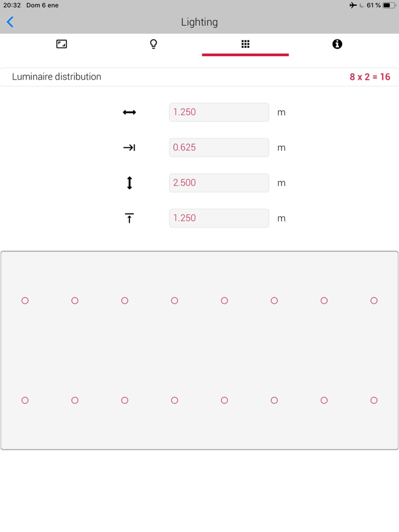399x532 pixels.
Task: Click the Lighting title bar
Action: pyautogui.click(x=199, y=22)
